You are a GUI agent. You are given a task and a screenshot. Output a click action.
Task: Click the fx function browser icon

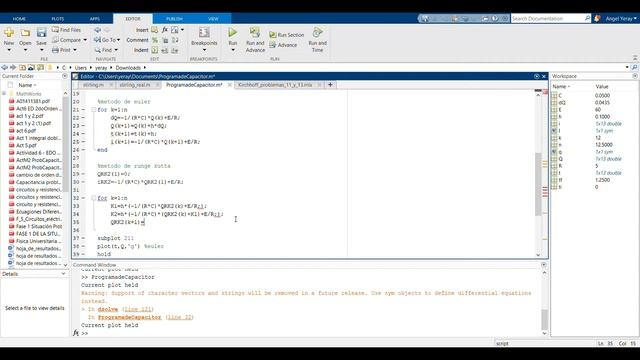coord(164,30)
